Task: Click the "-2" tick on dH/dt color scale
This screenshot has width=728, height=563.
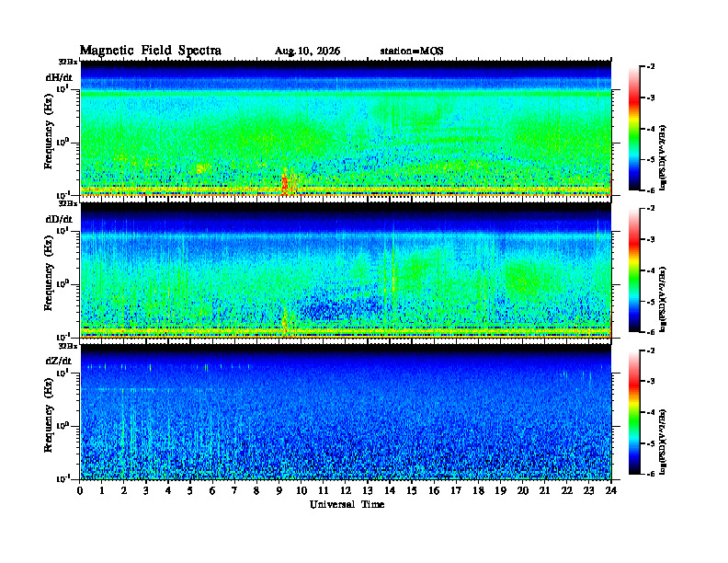Action: pos(651,67)
